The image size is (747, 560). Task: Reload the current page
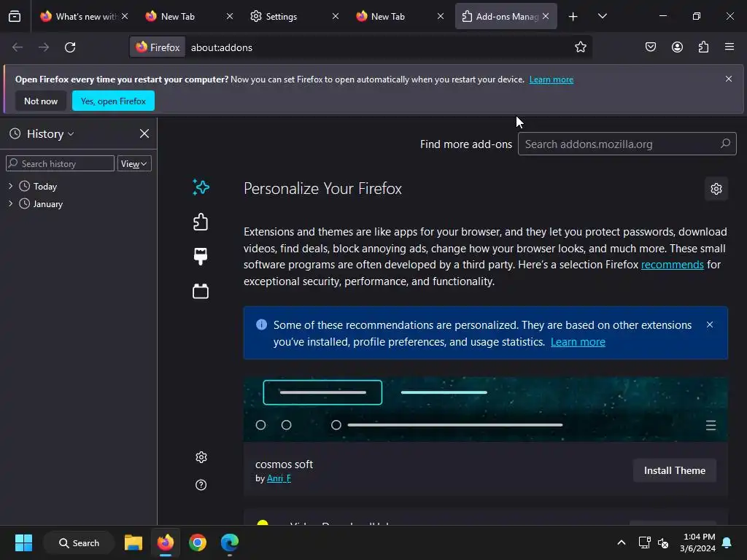coord(70,47)
